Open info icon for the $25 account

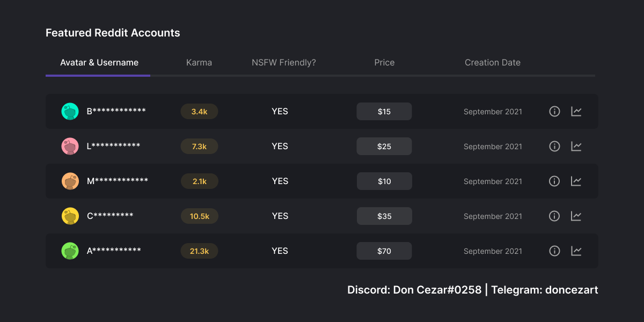554,147
